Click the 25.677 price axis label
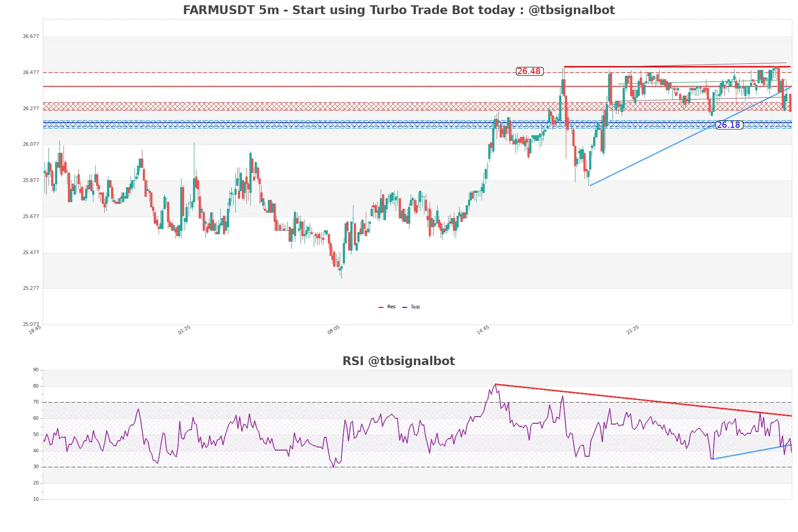 31,217
